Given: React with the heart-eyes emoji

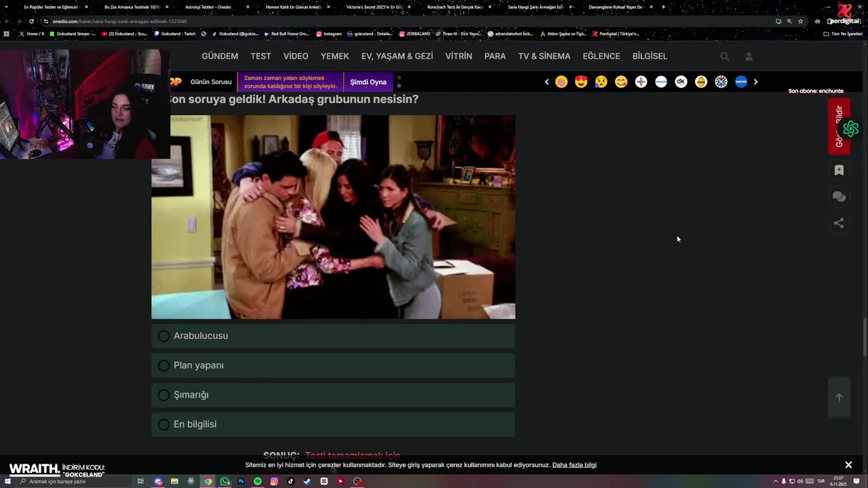Looking at the screenshot, I should point(581,82).
